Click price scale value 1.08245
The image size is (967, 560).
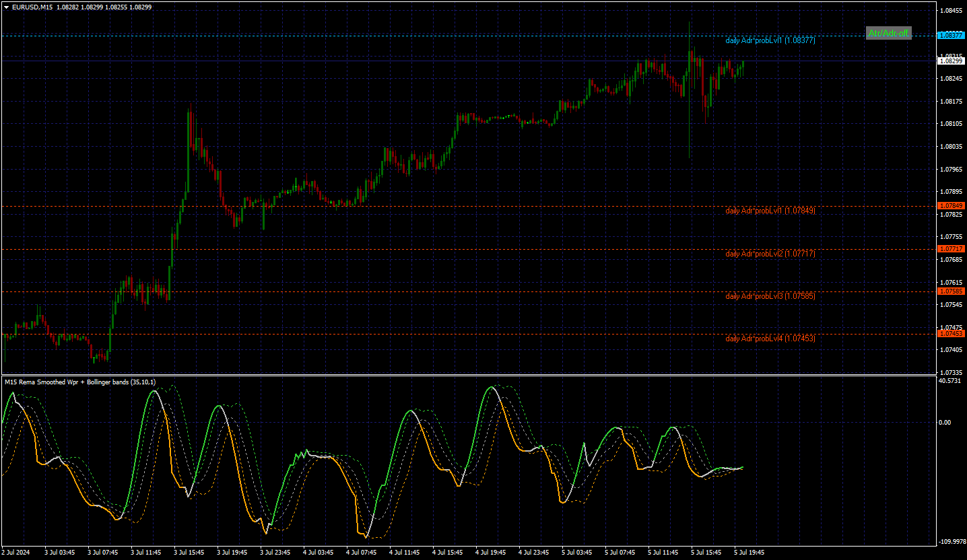click(952, 79)
